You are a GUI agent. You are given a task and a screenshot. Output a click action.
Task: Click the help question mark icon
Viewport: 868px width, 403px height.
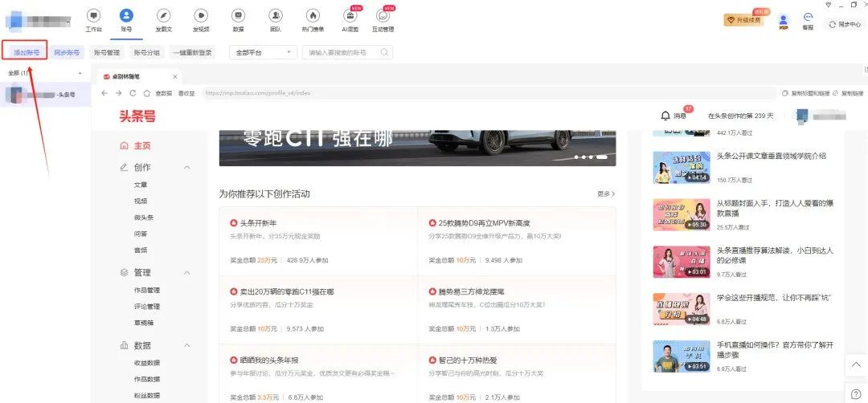[856, 393]
